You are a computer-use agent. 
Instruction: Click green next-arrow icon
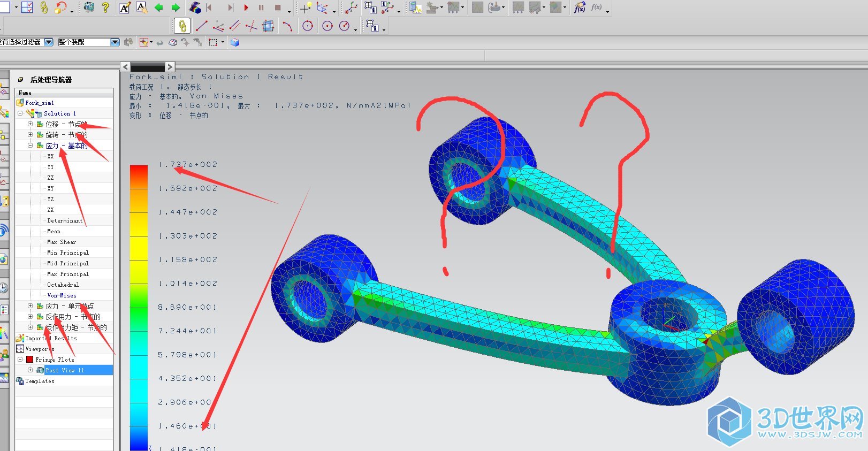point(176,7)
